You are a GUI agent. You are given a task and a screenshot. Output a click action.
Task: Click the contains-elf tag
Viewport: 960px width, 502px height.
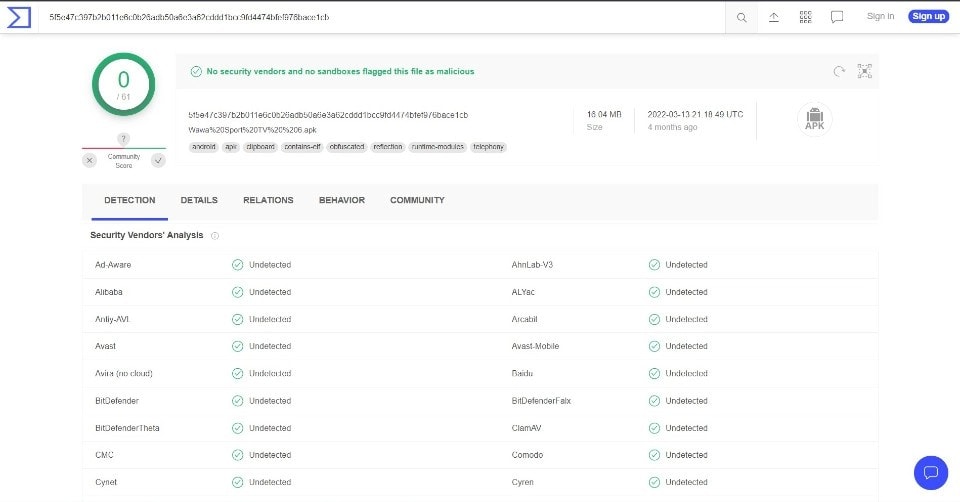coord(302,147)
